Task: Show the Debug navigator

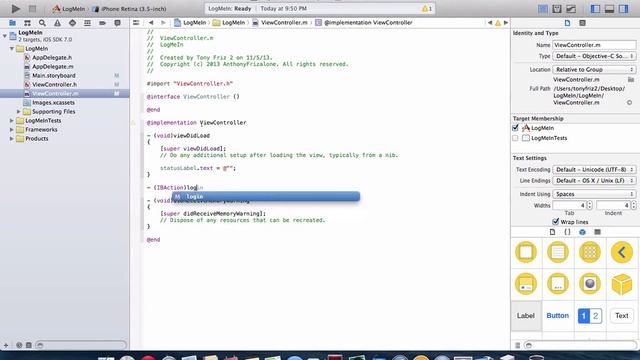Action: pyautogui.click(x=87, y=23)
